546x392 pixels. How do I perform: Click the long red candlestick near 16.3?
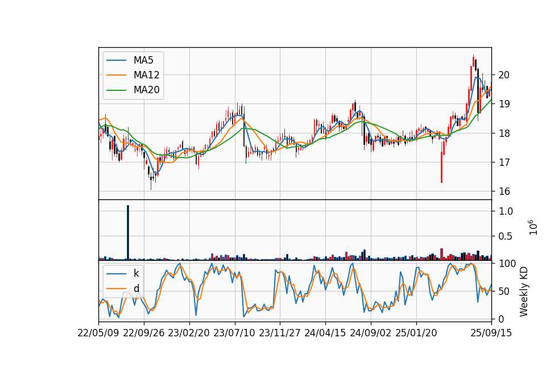coord(441,167)
